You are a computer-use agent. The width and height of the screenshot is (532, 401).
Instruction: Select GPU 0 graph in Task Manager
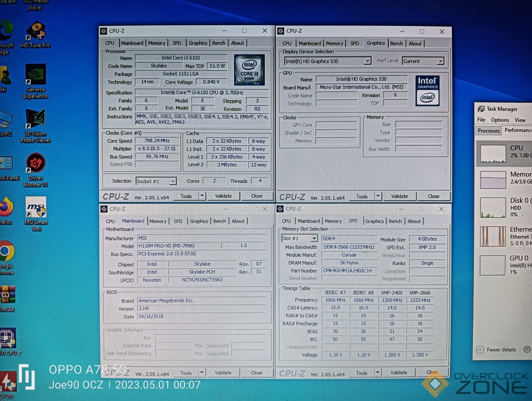tap(493, 265)
